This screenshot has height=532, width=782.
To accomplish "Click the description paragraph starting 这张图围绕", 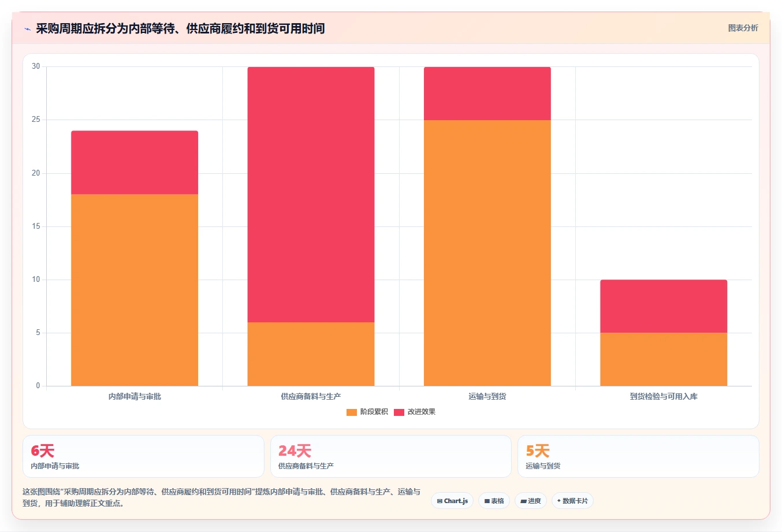I will tap(221, 497).
